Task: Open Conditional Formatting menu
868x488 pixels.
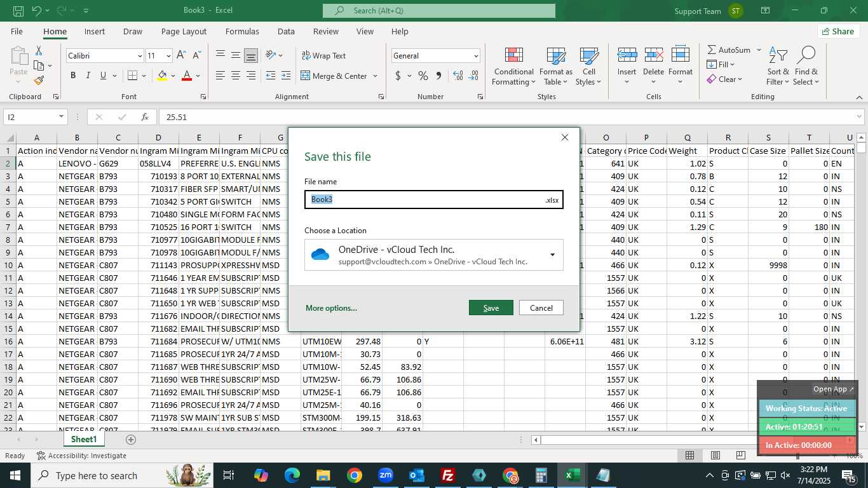Action: pyautogui.click(x=513, y=66)
